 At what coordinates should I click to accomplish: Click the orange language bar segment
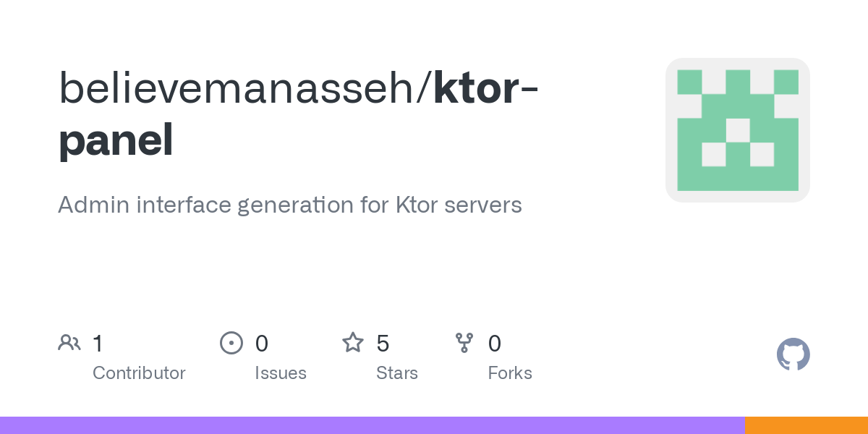(807, 425)
